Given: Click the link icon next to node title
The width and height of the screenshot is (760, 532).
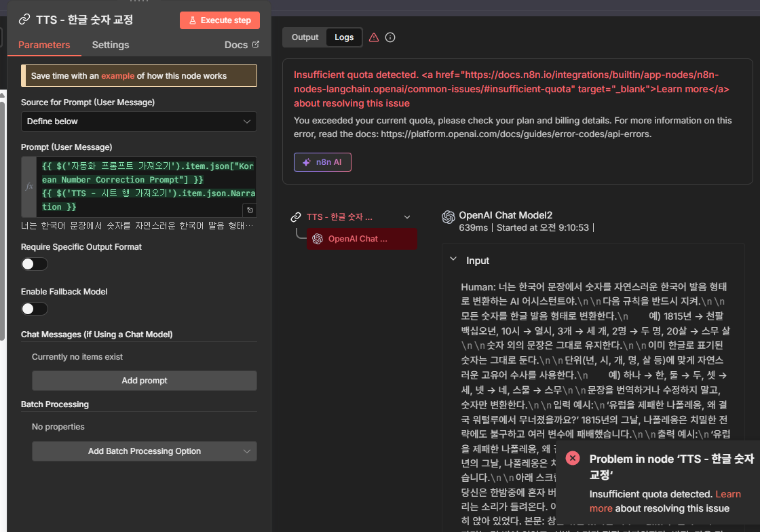Looking at the screenshot, I should point(24,20).
